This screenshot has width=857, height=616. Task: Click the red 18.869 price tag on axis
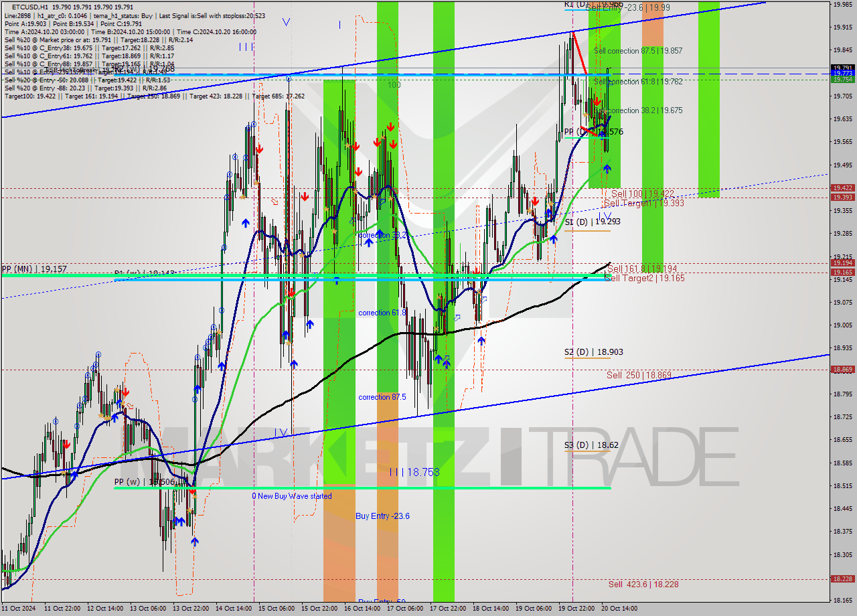point(842,370)
